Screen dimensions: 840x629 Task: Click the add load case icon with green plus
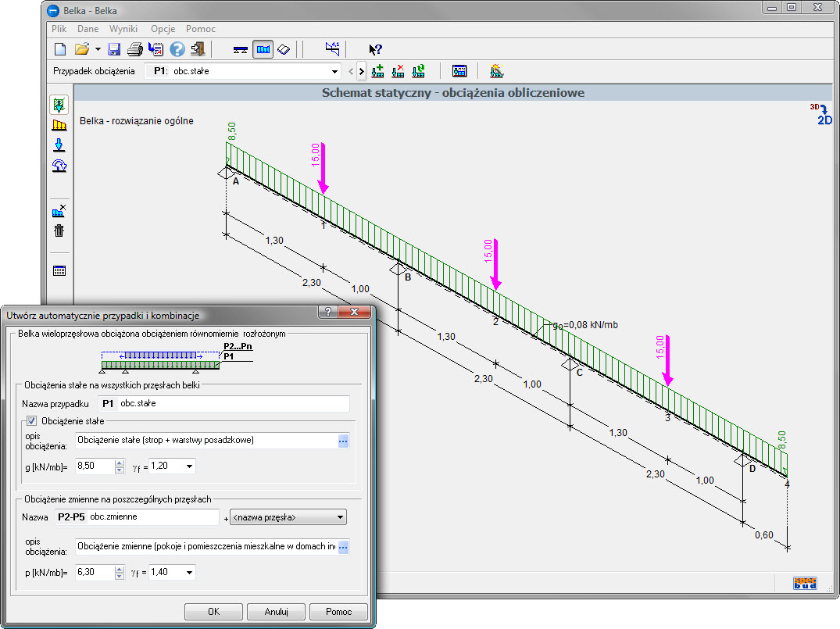tap(378, 71)
